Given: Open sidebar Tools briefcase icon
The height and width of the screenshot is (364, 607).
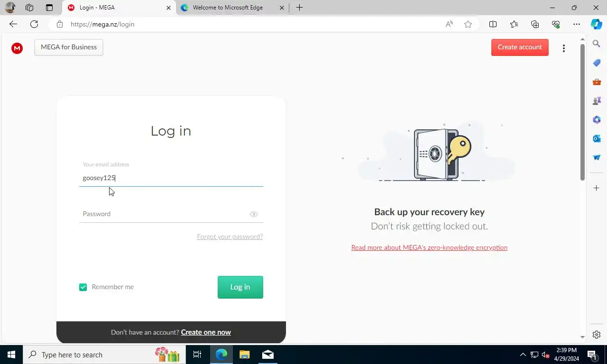Looking at the screenshot, I should [597, 82].
